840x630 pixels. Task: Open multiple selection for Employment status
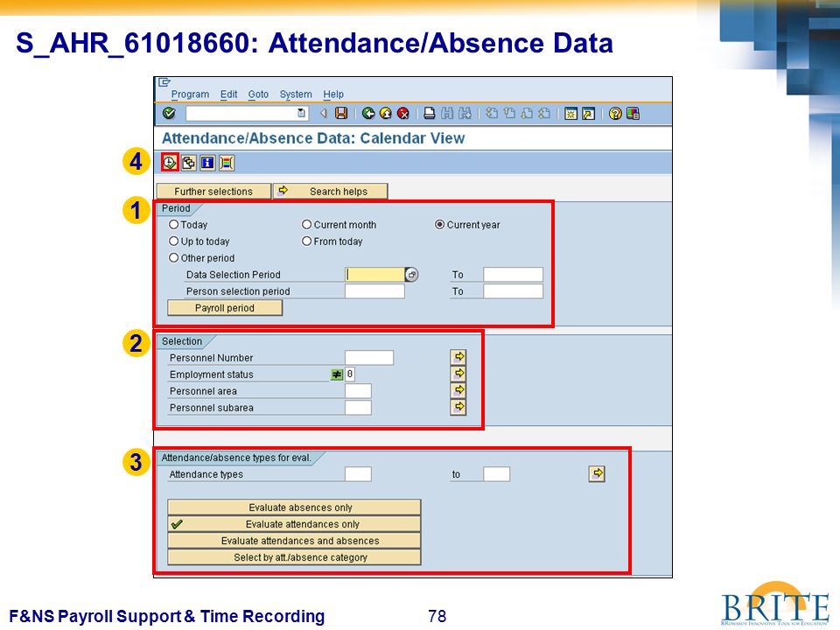pyautogui.click(x=458, y=374)
